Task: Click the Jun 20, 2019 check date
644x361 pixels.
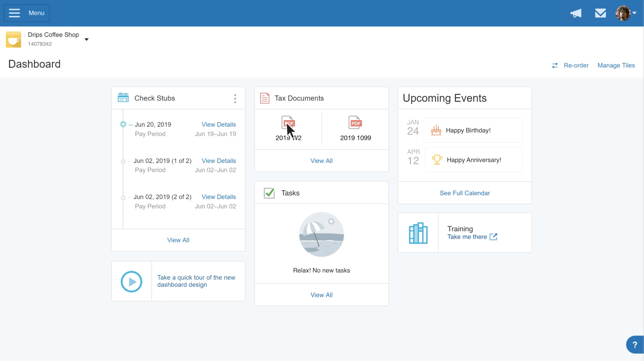Action: coord(153,124)
